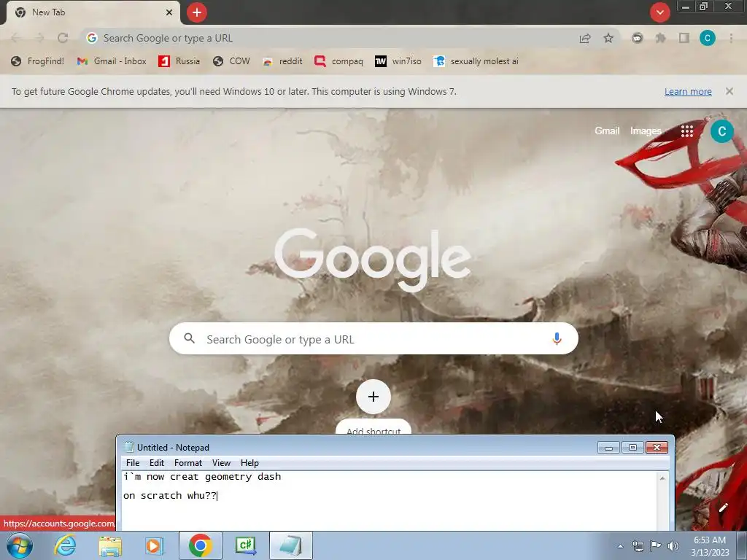Image resolution: width=747 pixels, height=560 pixels.
Task: Open the Chrome profile avatar in toolbar
Action: pos(708,38)
